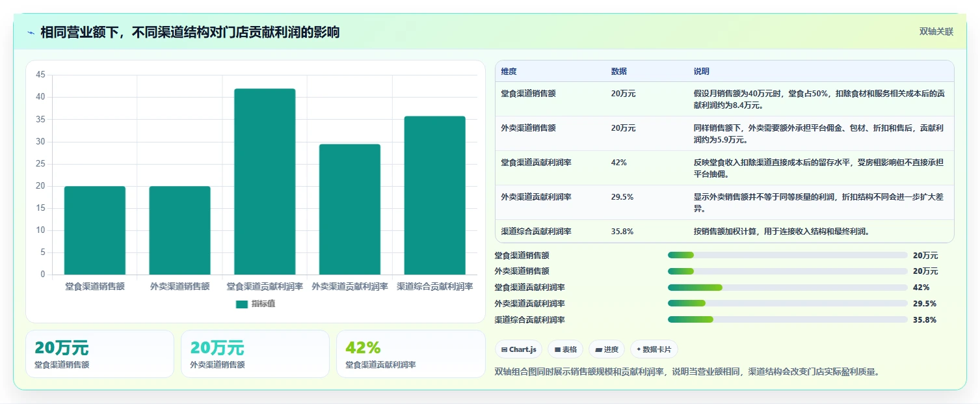980x404 pixels.
Task: Click the 堂食渠道贡献利润率 bar in chart
Action: point(265,182)
